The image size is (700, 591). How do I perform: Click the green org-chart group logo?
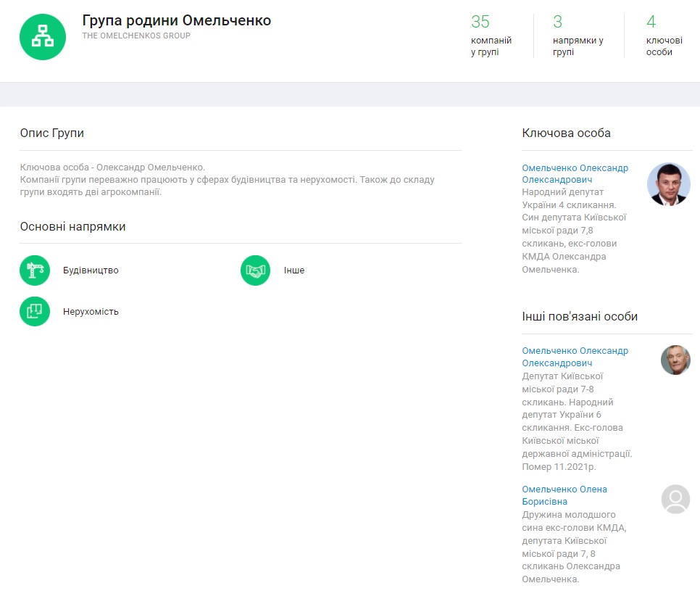tap(43, 37)
